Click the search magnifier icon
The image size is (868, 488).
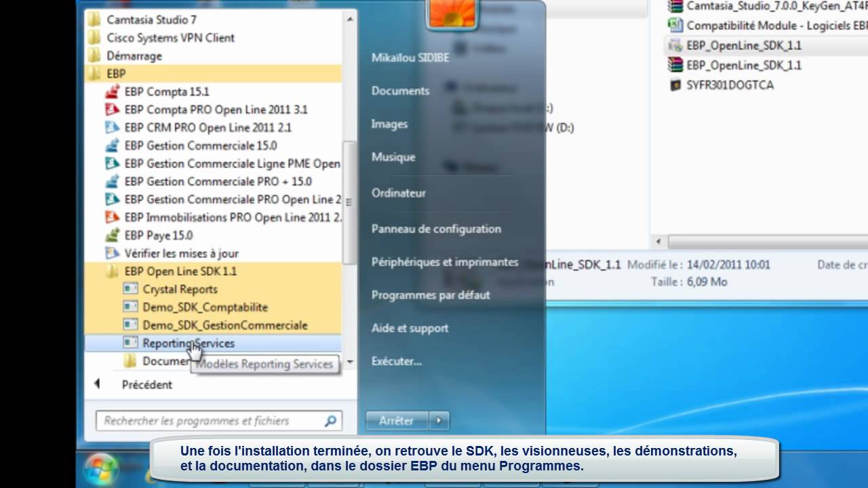pos(330,421)
